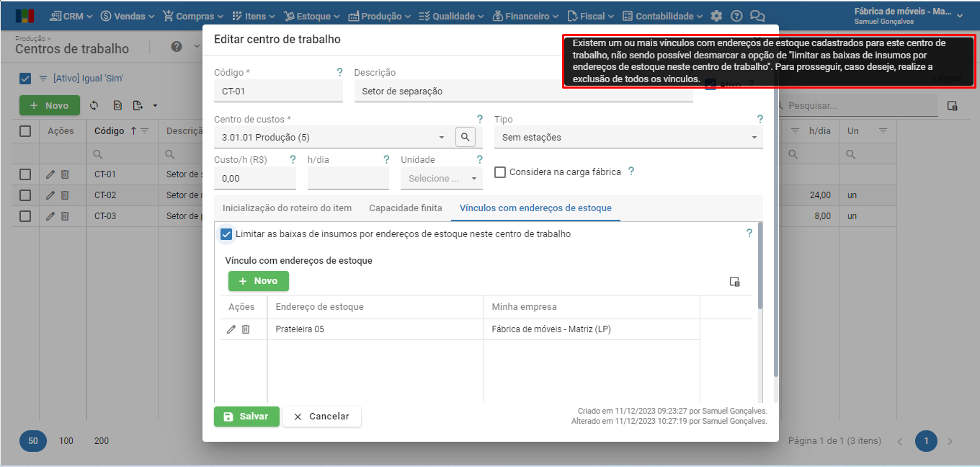Viewport: 980px width, 467px height.
Task: Open the Estoque menu
Action: [x=312, y=16]
